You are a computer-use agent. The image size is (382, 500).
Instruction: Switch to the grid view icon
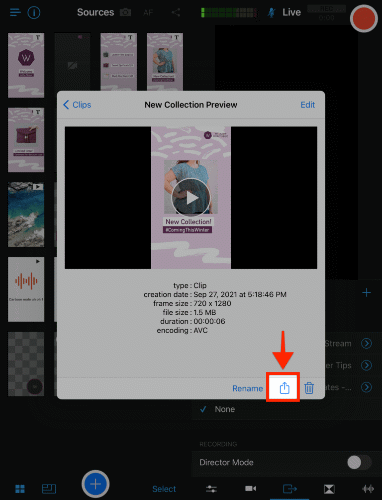20,489
